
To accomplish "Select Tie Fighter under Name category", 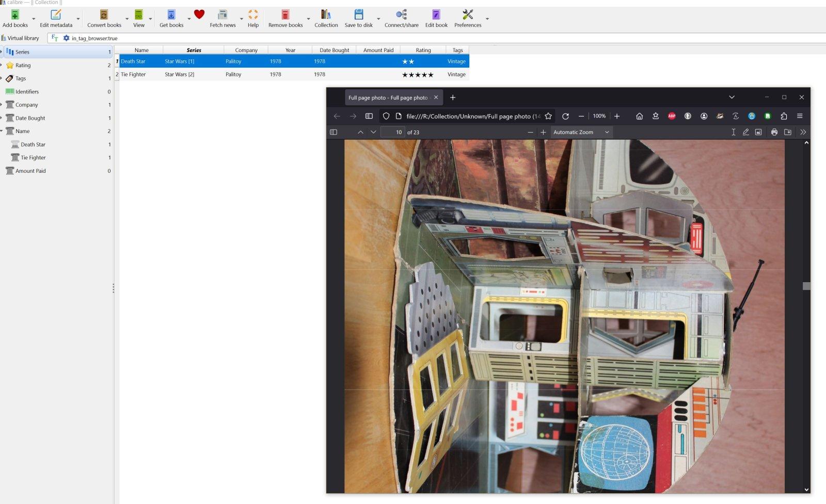I will 33,158.
